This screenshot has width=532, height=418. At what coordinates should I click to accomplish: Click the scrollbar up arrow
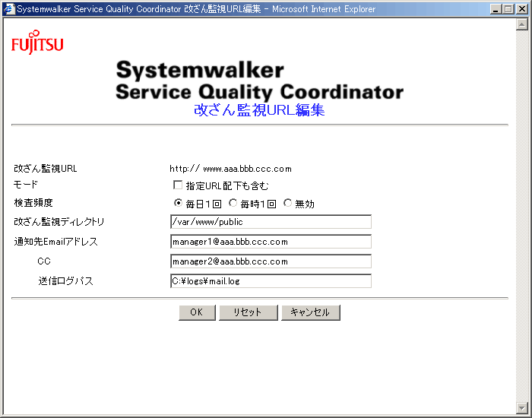click(522, 24)
